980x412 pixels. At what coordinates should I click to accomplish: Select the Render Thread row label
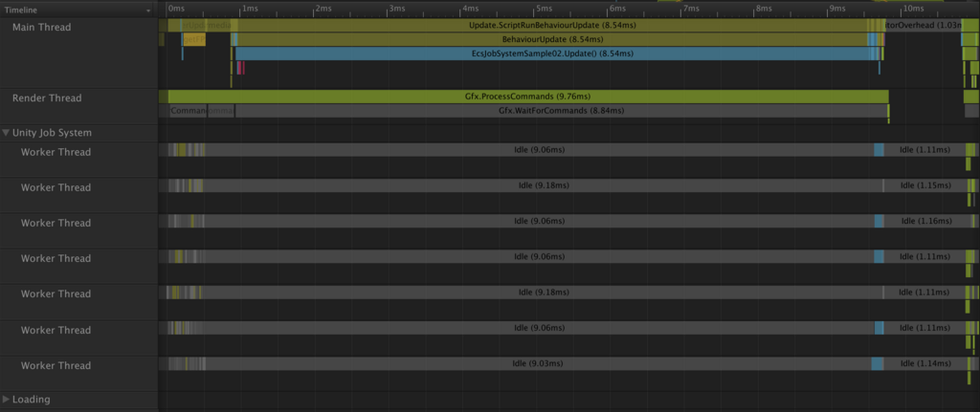click(47, 98)
